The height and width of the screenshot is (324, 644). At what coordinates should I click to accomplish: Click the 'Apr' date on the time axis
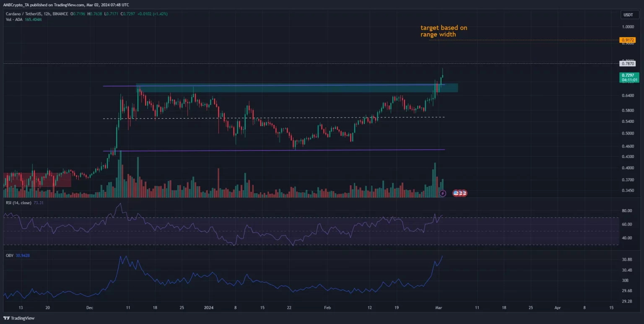[x=557, y=307]
